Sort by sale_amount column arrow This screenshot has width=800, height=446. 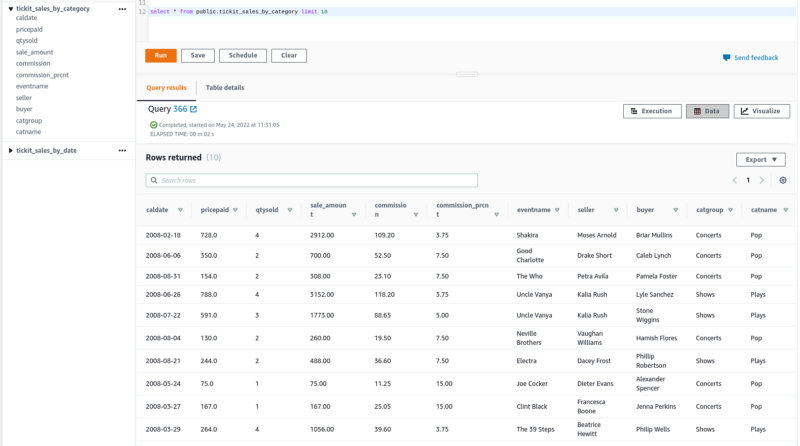354,215
